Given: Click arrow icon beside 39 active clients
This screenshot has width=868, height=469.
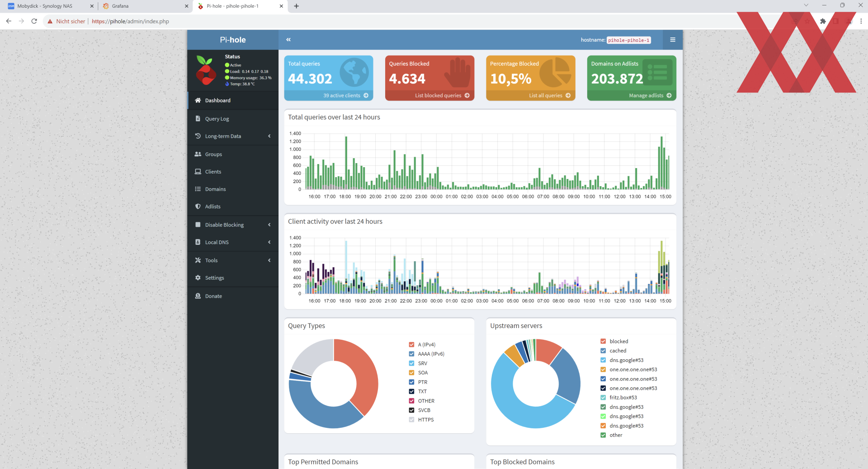Looking at the screenshot, I should pyautogui.click(x=366, y=95).
